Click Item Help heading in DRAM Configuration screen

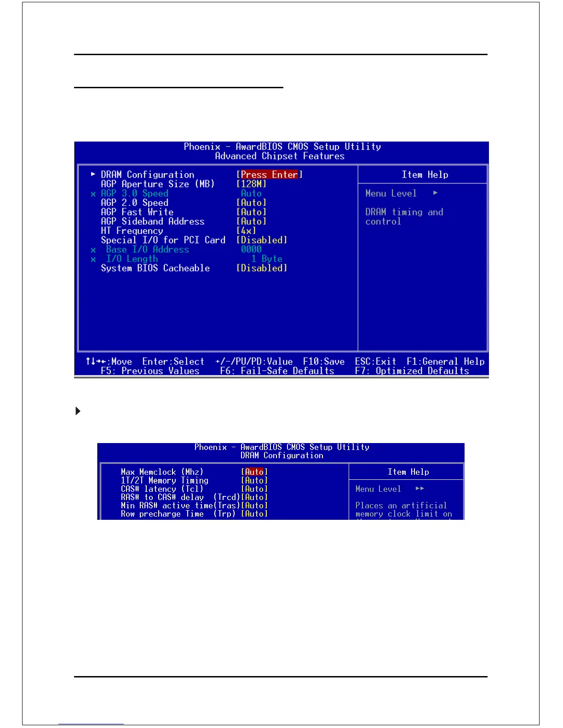coord(408,472)
